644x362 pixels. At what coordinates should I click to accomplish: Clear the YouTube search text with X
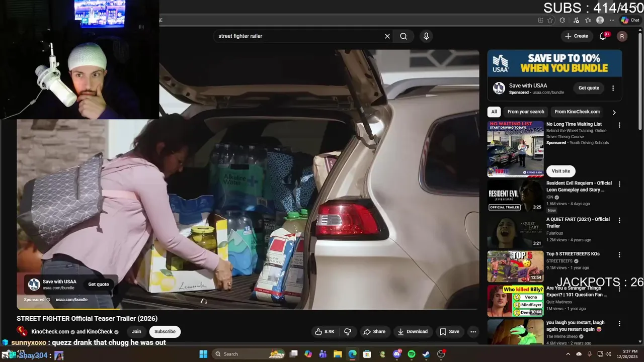pyautogui.click(x=387, y=36)
